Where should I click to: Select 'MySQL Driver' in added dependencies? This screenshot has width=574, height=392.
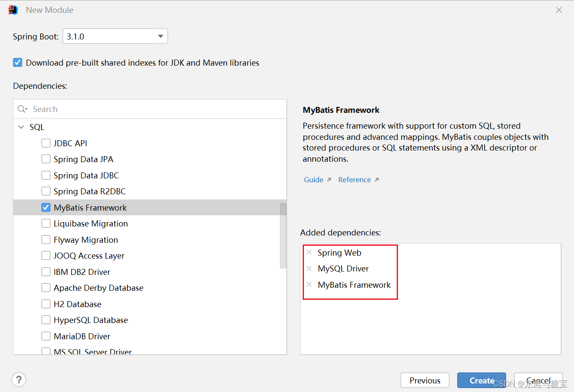343,268
